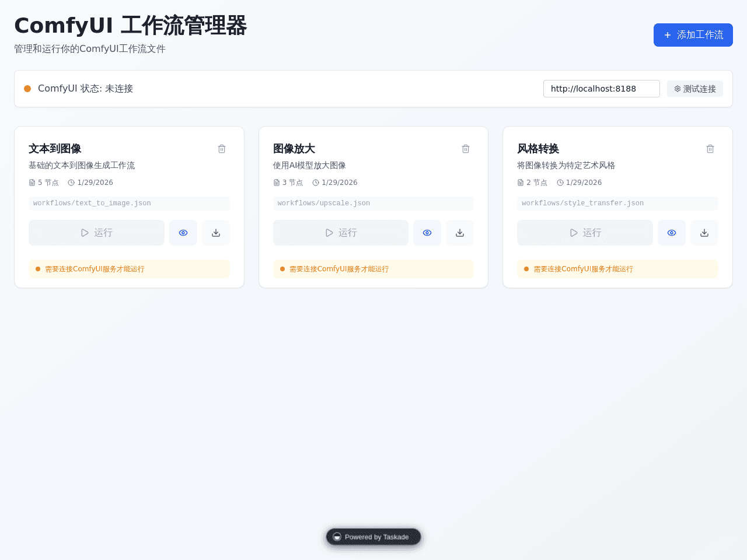Click the 3 节点 node count
747x560 pixels.
click(288, 183)
